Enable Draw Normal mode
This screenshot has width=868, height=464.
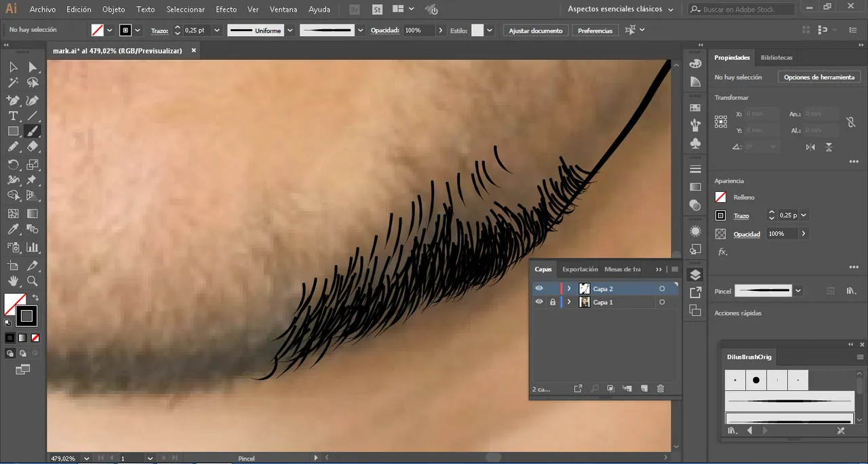click(10, 353)
